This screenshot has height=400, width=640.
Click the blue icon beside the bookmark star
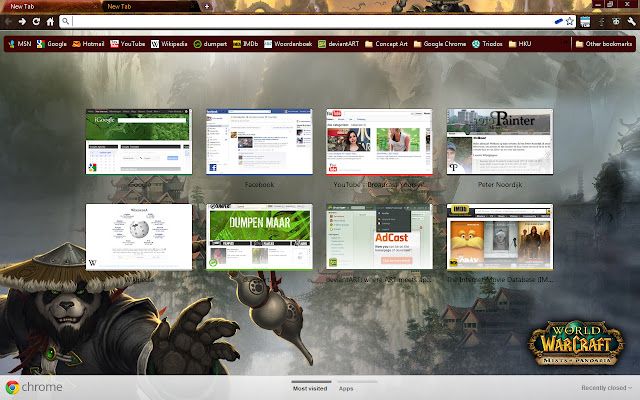pyautogui.click(x=558, y=21)
